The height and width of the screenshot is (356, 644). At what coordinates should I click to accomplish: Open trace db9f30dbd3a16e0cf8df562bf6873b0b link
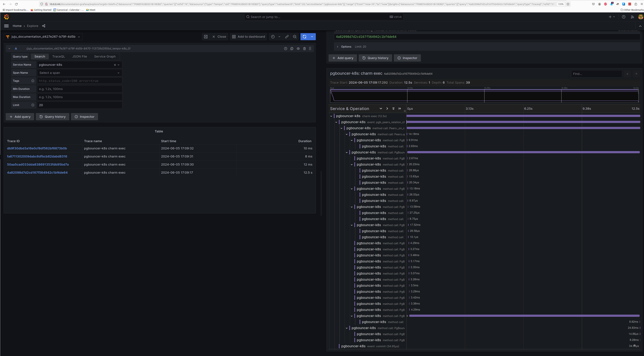(37, 148)
